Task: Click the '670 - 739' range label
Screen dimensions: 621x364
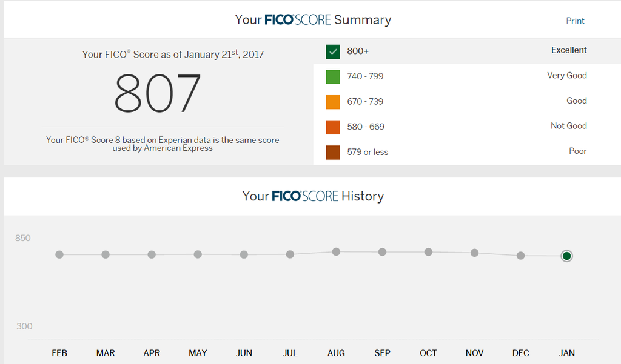Action: click(365, 102)
